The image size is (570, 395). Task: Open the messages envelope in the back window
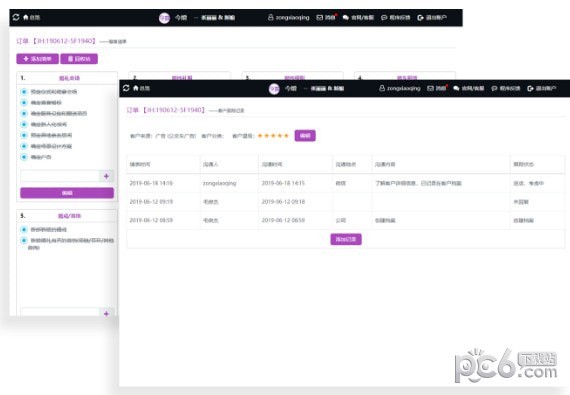click(x=326, y=17)
